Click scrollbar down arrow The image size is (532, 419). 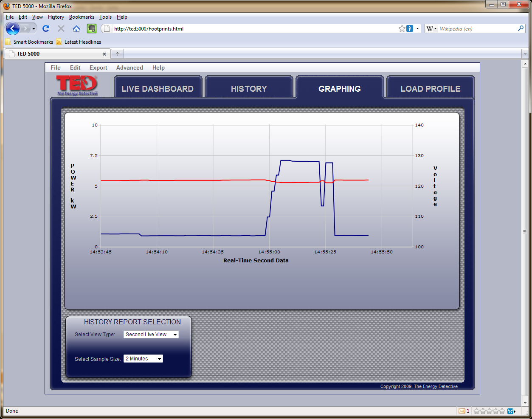[x=525, y=402]
